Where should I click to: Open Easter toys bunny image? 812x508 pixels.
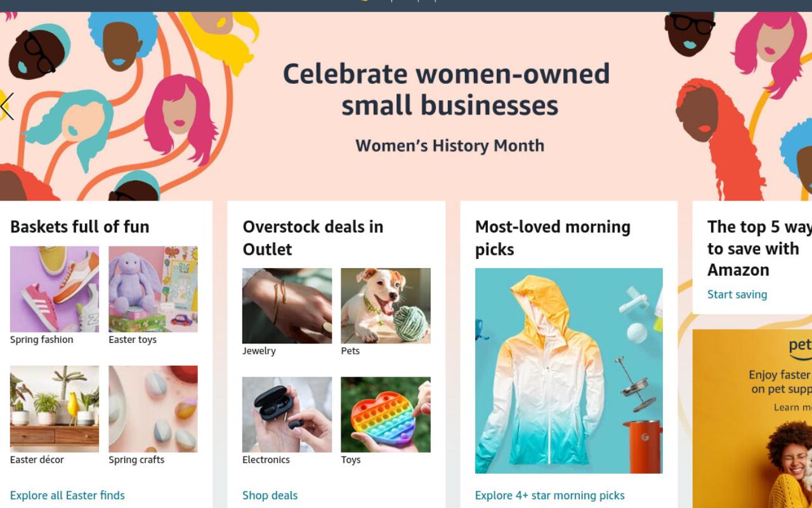click(153, 289)
